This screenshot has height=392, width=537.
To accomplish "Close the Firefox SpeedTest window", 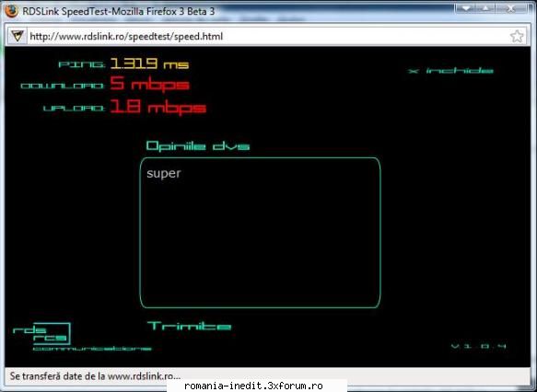I will (x=510, y=7).
